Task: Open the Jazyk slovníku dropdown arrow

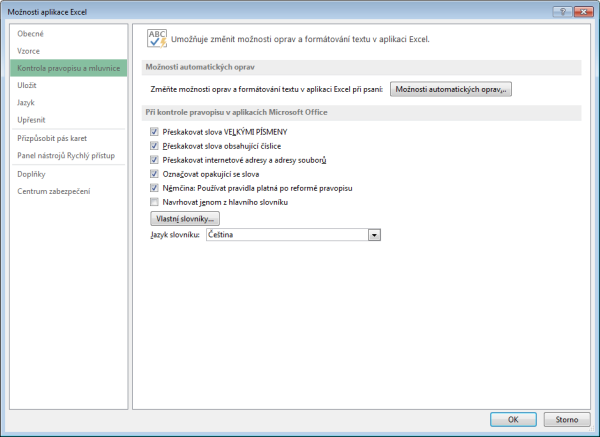Action: 374,235
